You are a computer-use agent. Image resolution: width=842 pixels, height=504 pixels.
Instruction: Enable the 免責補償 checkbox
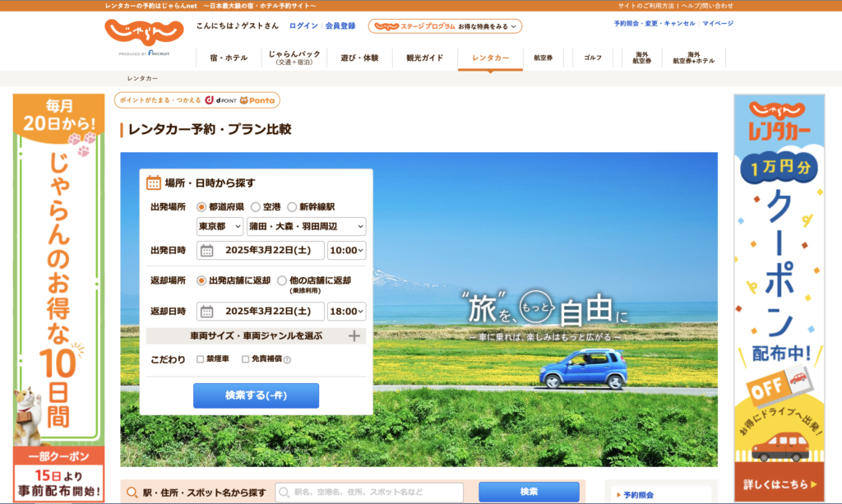tap(245, 359)
